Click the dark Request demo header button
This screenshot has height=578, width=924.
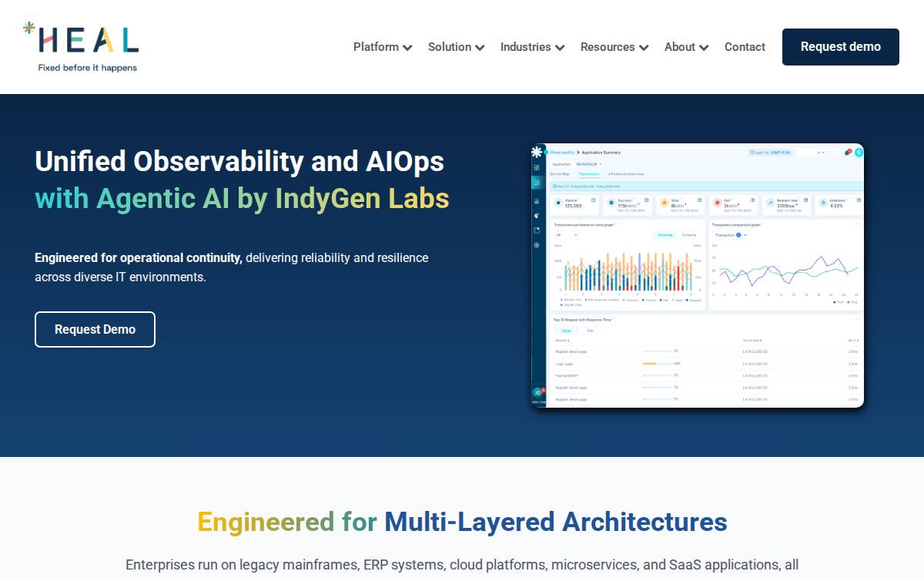pyautogui.click(x=841, y=47)
